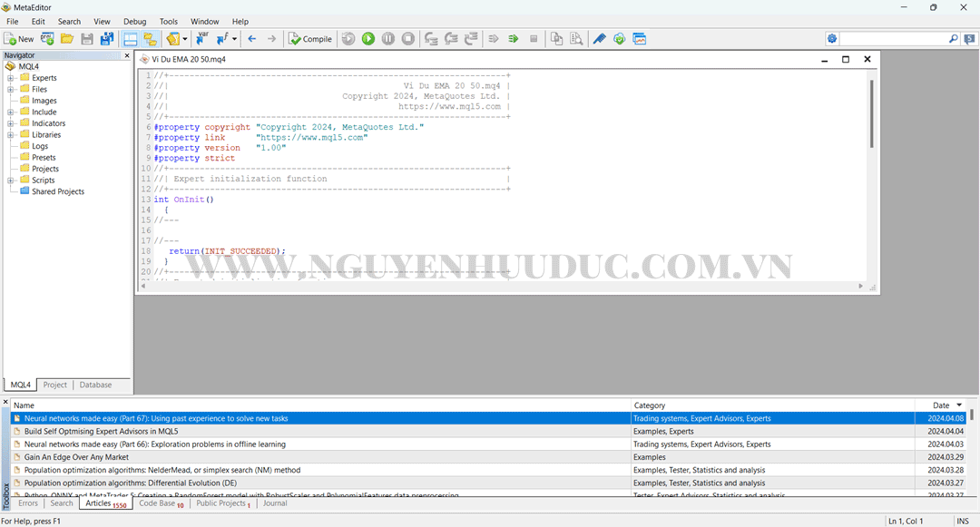Click inside the toolbar search field
Viewport: 980px width, 527px height.
[x=893, y=39]
